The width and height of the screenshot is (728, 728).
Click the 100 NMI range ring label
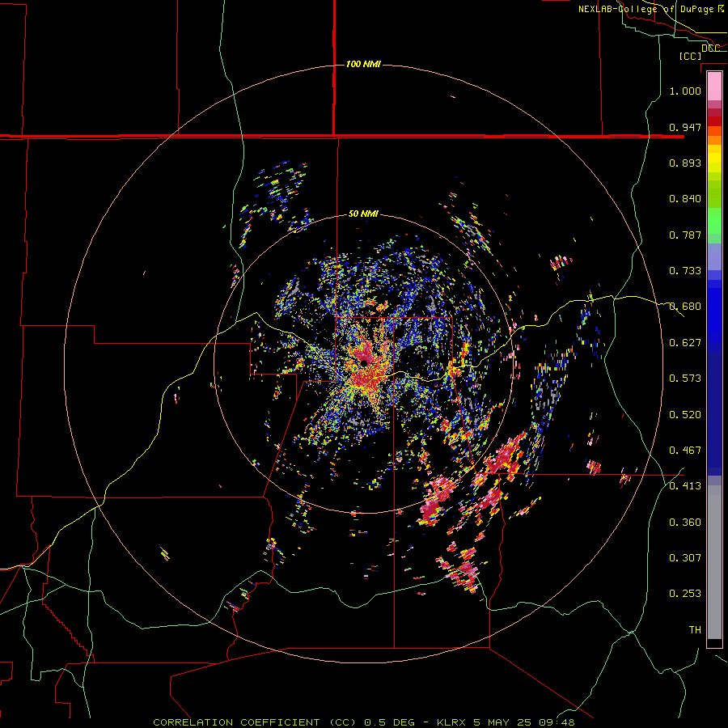363,64
